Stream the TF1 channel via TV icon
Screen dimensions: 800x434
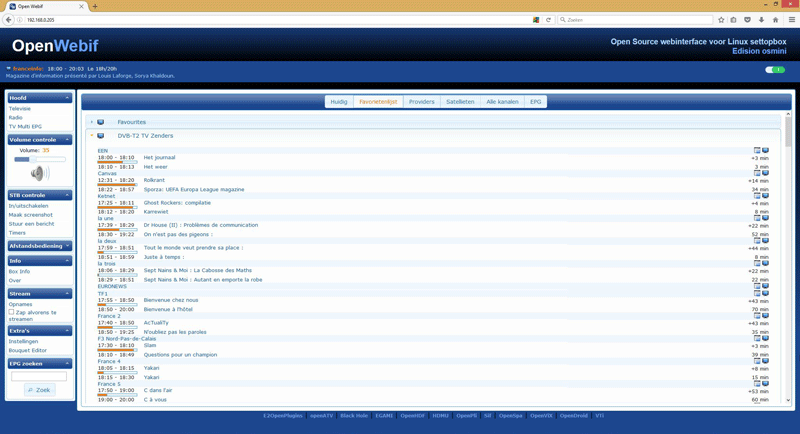[765, 294]
